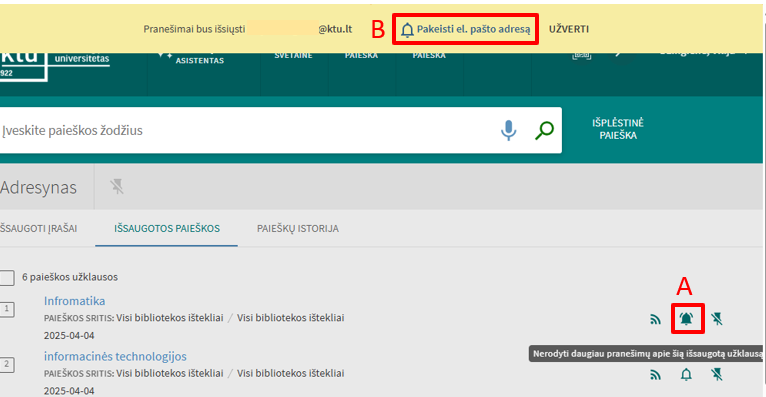The width and height of the screenshot is (766, 397).
Task: Click the QR code icon in the header
Action: pos(581,55)
